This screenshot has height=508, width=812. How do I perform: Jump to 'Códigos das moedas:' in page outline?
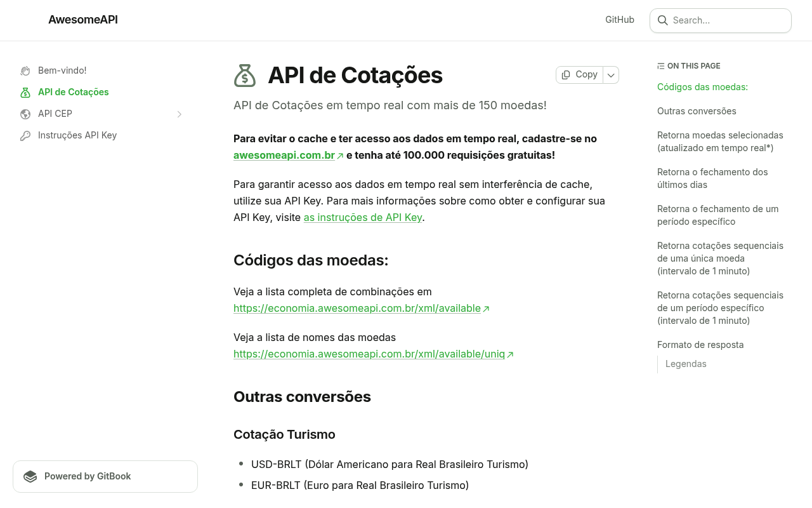[702, 87]
